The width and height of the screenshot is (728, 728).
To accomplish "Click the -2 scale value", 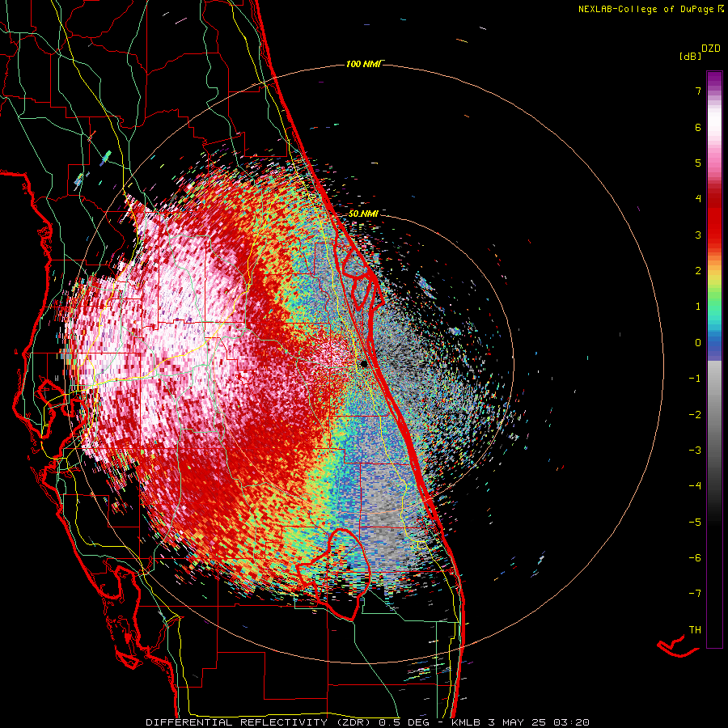I will [x=695, y=414].
